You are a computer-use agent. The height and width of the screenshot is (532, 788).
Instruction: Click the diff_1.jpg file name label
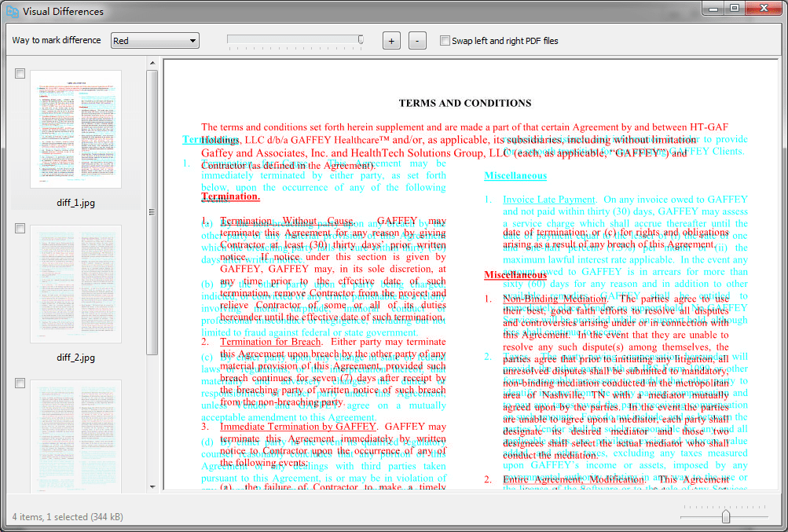[x=76, y=204]
